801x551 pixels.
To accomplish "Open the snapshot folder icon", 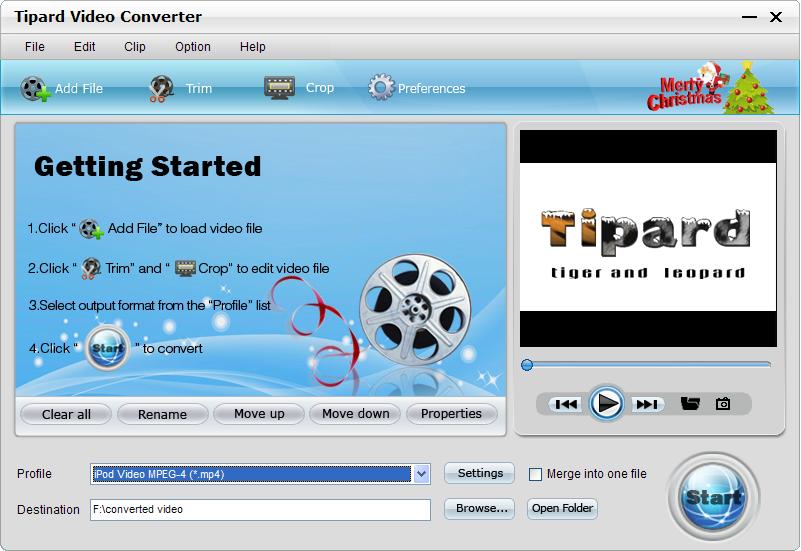I will (690, 403).
